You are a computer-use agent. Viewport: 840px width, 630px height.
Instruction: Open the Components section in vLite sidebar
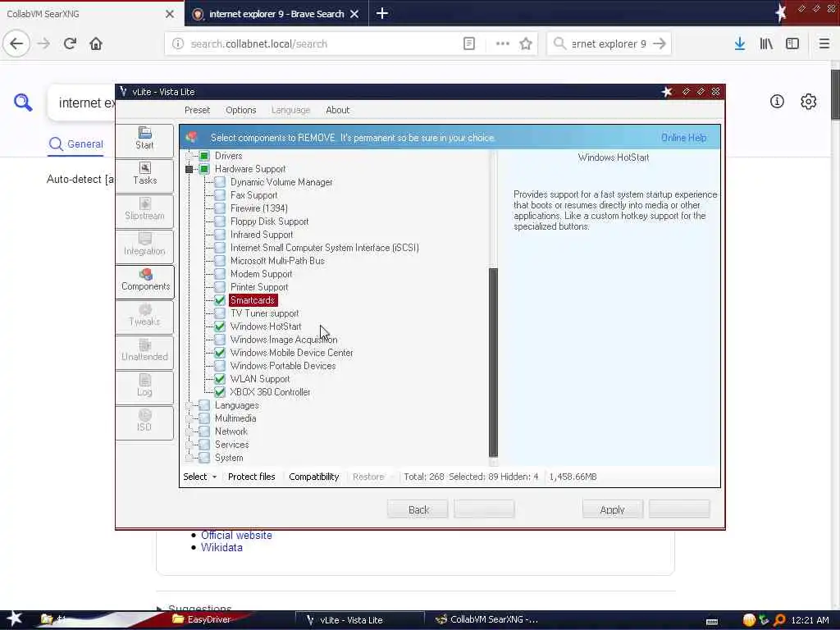click(144, 281)
